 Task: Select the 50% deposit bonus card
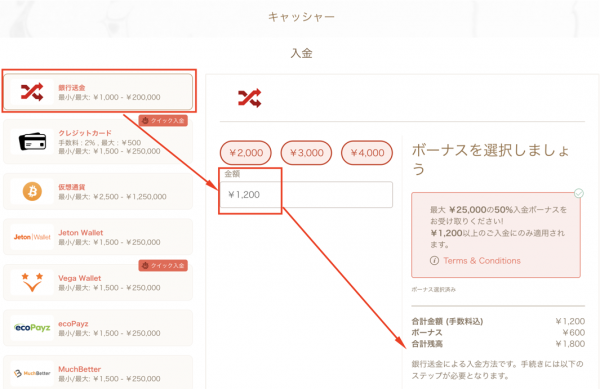click(x=496, y=235)
